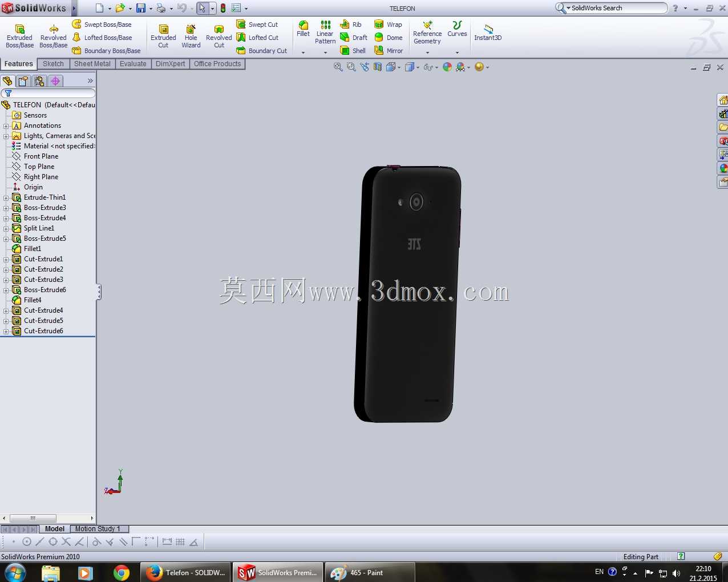Select Front Plane in feature tree
Viewport: 728px width, 582px height.
tap(41, 156)
